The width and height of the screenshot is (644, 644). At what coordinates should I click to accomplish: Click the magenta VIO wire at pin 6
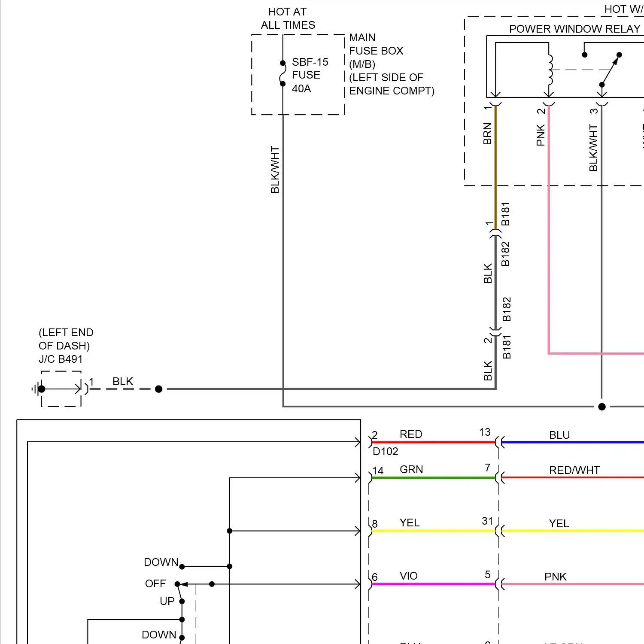433,584
